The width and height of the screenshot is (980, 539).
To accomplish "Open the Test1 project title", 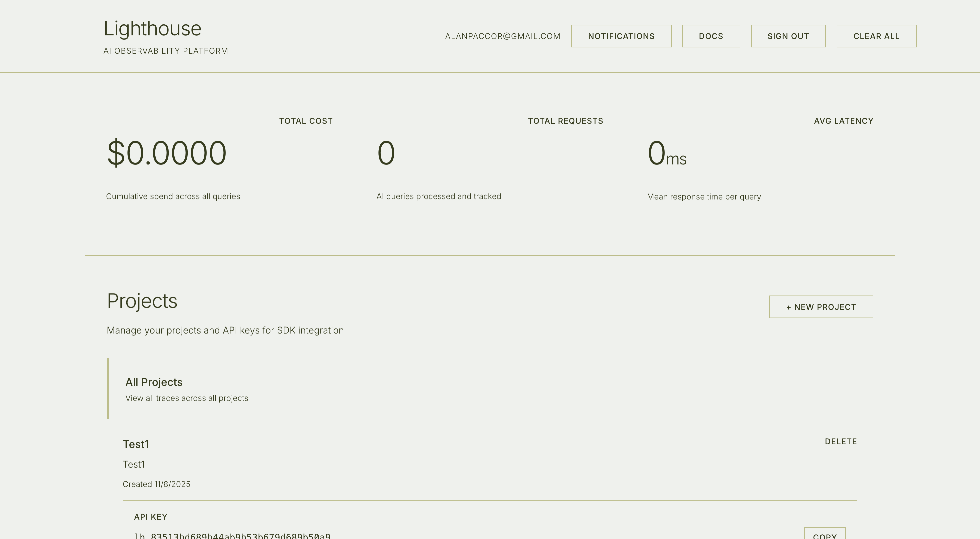I will pos(136,444).
